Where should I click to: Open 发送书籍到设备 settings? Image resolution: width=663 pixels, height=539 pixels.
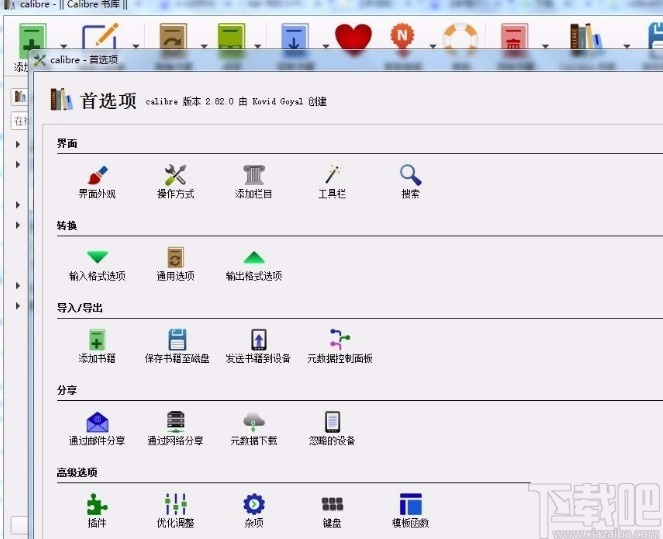click(258, 347)
